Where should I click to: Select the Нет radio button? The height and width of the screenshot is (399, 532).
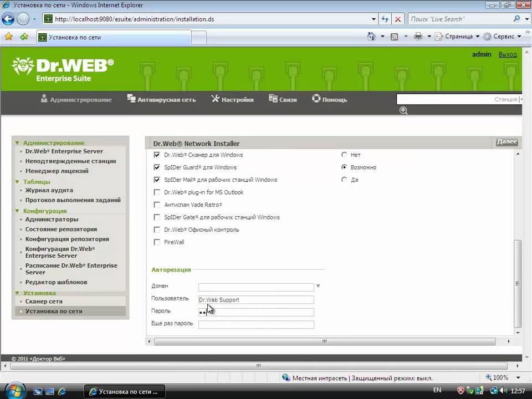click(x=344, y=155)
